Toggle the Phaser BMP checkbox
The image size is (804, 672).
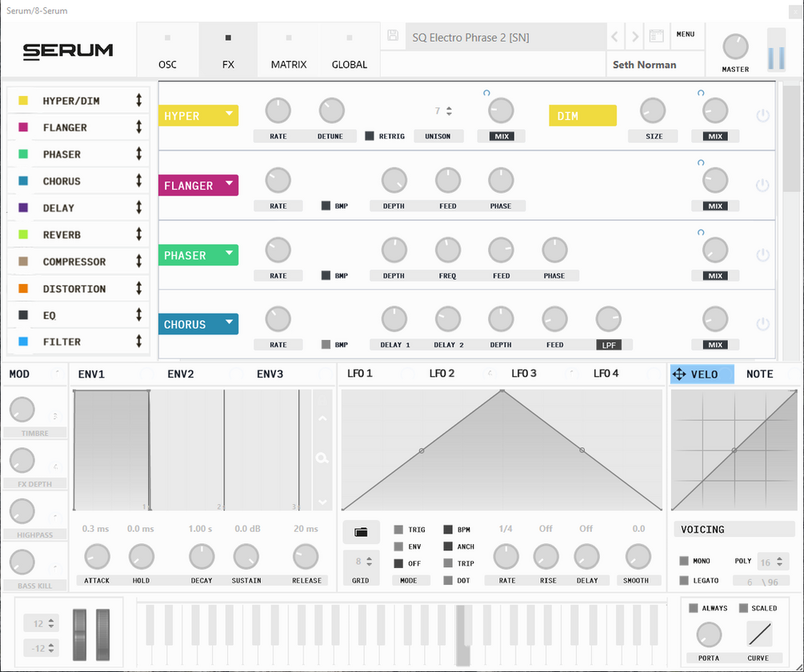(x=326, y=275)
